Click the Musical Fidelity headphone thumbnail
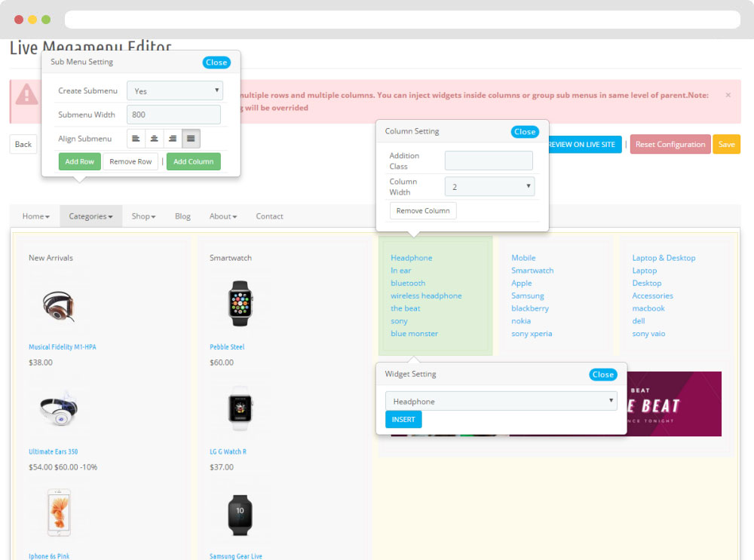The image size is (754, 560). (58, 306)
